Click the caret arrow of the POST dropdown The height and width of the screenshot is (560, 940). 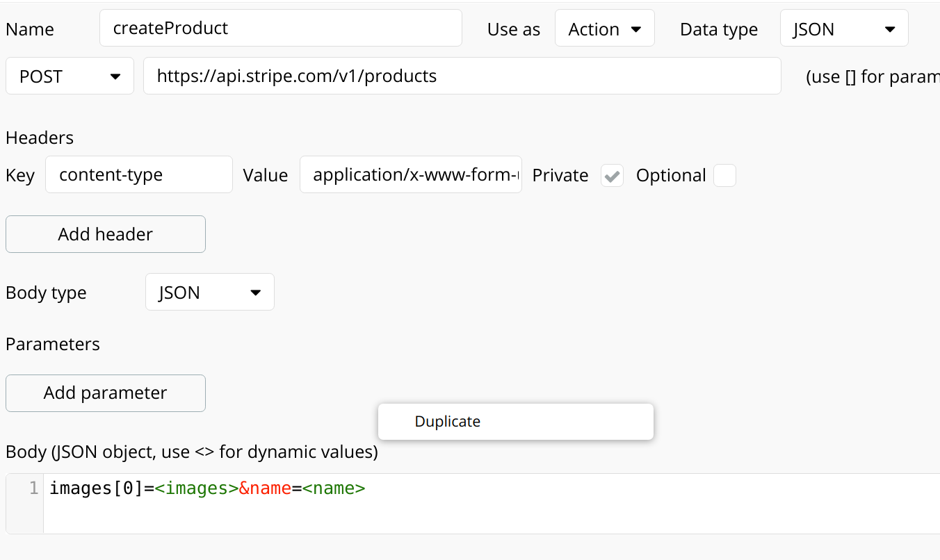115,76
